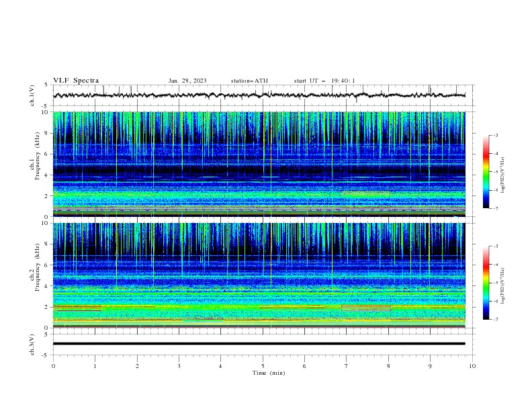The image size is (532, 411).
Task: Click time axis tick label "8"
Action: click(388, 366)
